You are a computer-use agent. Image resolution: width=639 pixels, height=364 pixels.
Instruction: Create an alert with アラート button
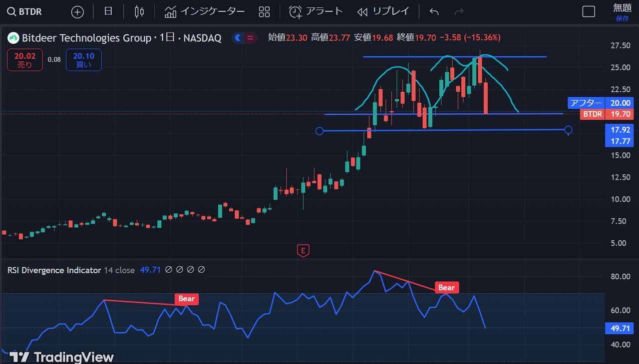point(317,11)
